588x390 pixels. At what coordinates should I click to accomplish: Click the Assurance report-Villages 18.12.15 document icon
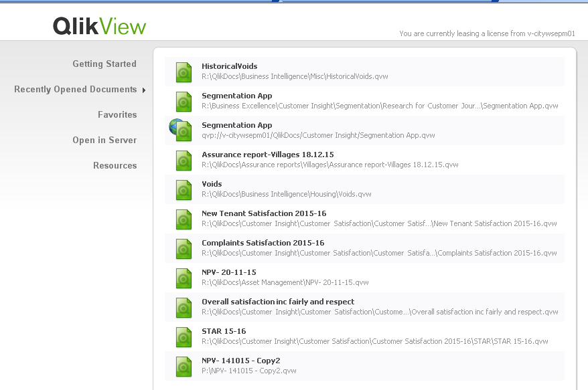click(x=183, y=161)
